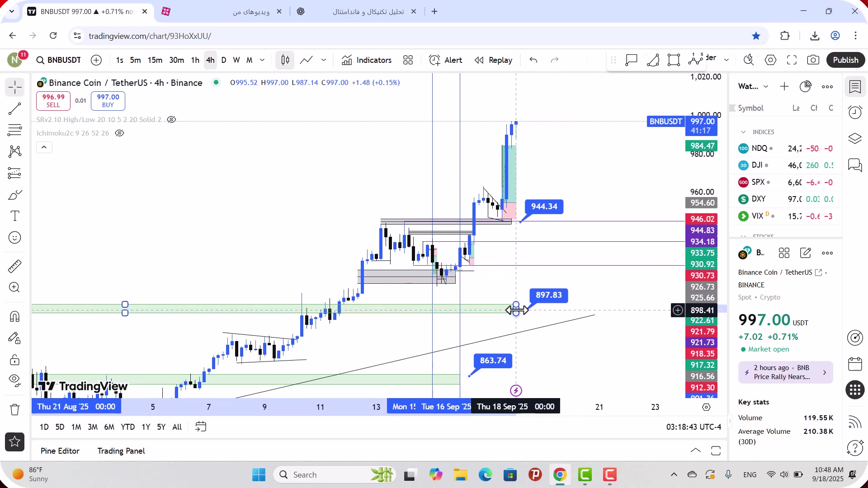Viewport: 868px width, 488px height.
Task: Click the 997.00 BUY button
Action: click(x=108, y=101)
